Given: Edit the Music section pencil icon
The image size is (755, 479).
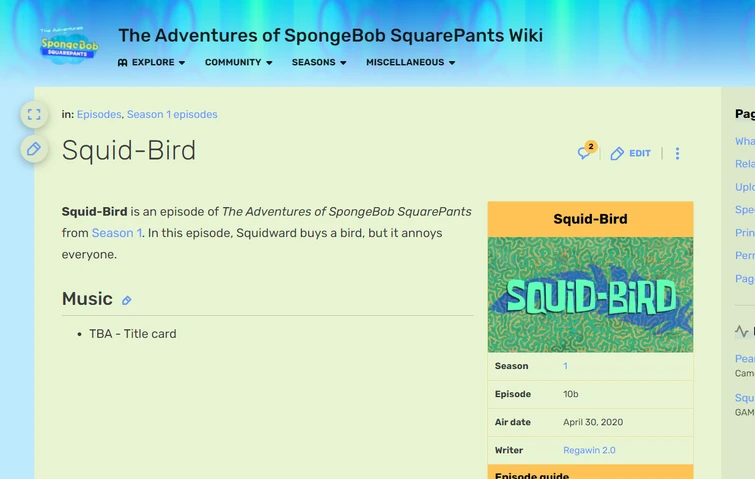Looking at the screenshot, I should coord(127,301).
